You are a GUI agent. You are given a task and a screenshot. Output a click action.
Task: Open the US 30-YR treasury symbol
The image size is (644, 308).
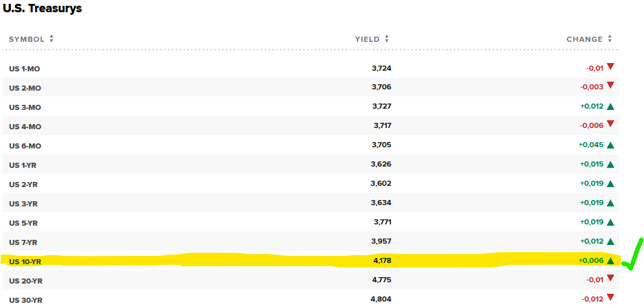tap(26, 300)
